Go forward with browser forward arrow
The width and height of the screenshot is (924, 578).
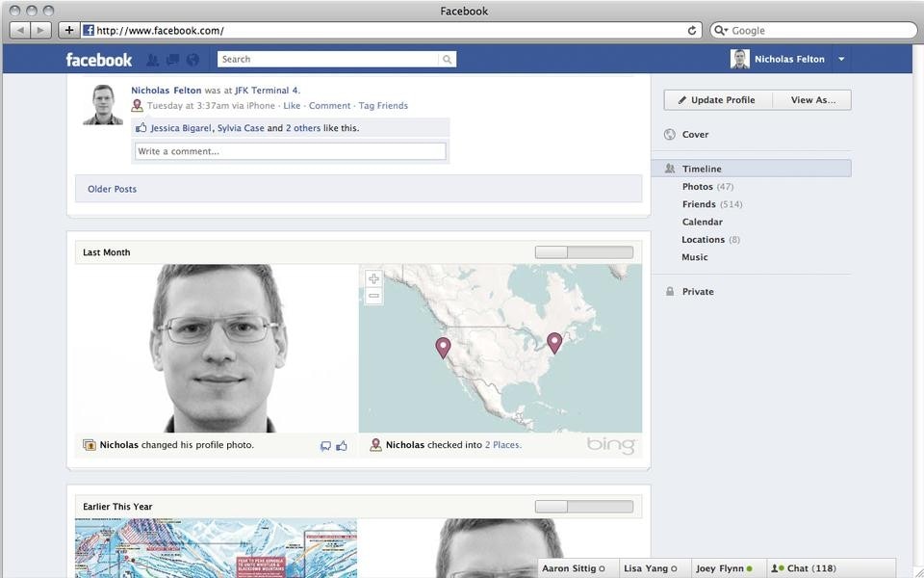(x=40, y=30)
